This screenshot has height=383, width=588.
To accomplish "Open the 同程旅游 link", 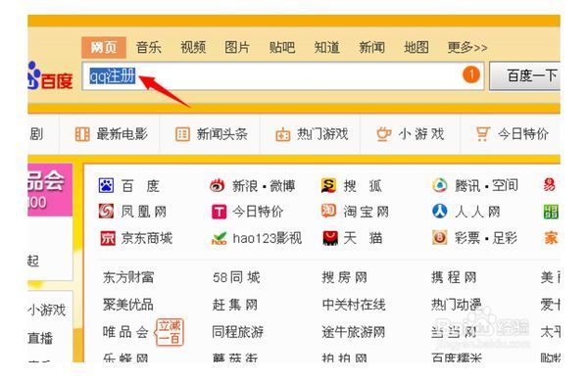I will click(238, 332).
